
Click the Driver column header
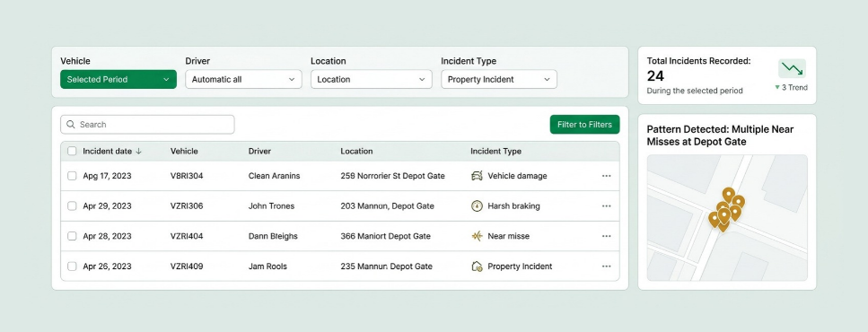pyautogui.click(x=259, y=151)
